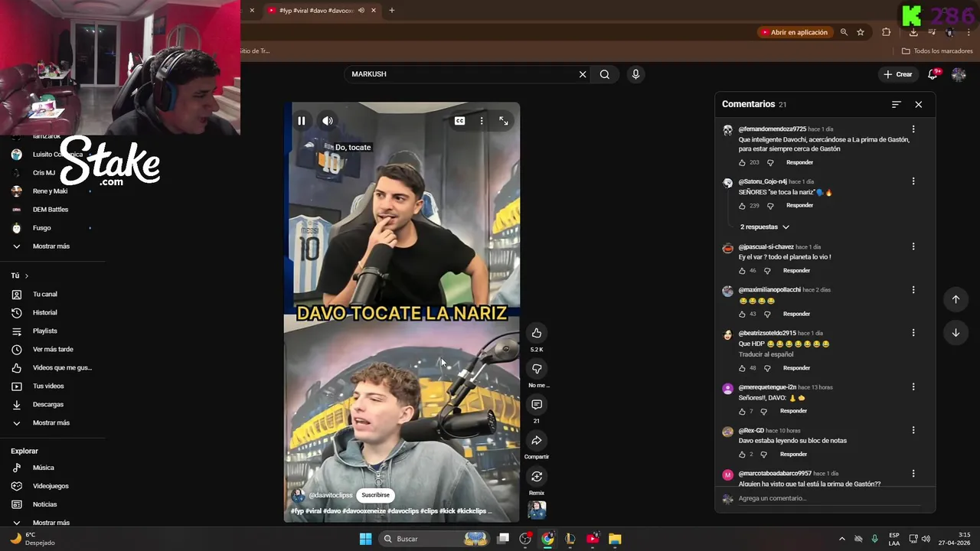This screenshot has width=980, height=551.
Task: Clear the MARKUSH search text
Action: [583, 74]
